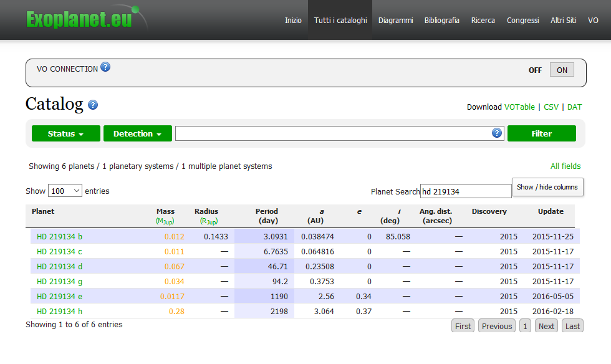Click period value 46.71

point(278,267)
